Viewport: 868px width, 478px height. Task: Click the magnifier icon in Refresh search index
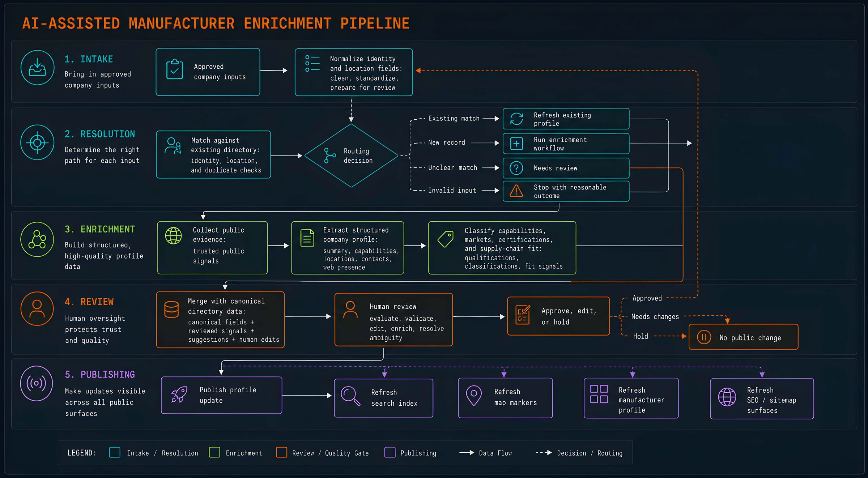point(350,396)
